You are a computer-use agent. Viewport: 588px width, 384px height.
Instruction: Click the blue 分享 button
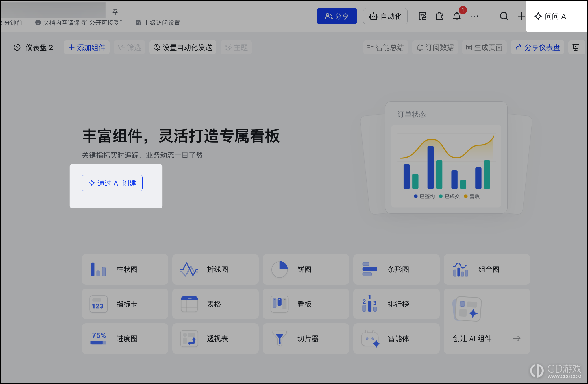[x=337, y=16]
